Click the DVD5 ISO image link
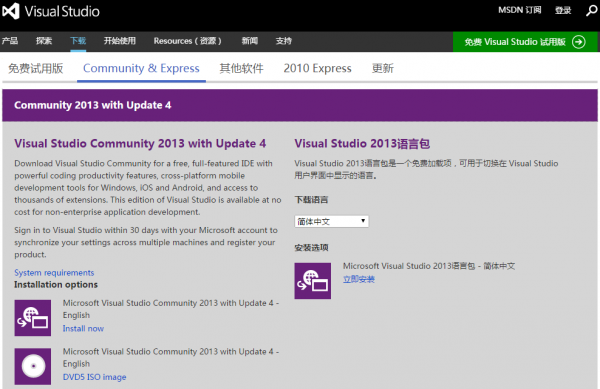The image size is (600, 389). point(95,377)
